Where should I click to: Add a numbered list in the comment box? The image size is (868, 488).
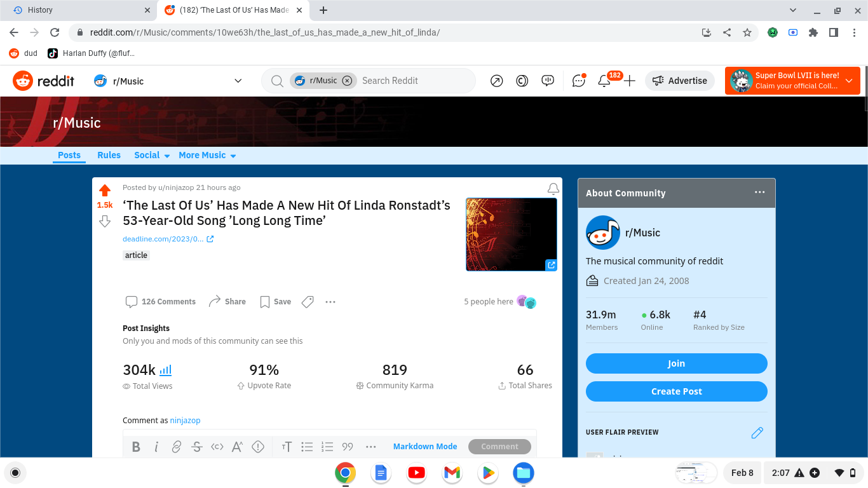pyautogui.click(x=327, y=447)
